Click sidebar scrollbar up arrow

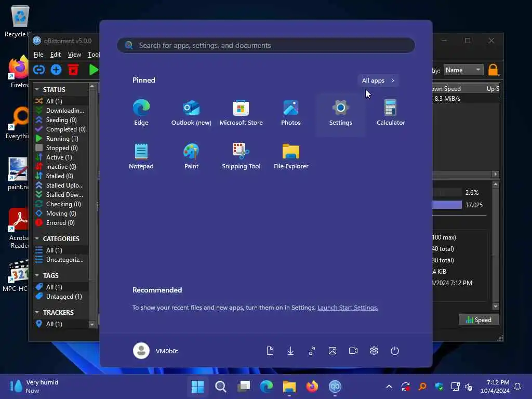(x=92, y=86)
